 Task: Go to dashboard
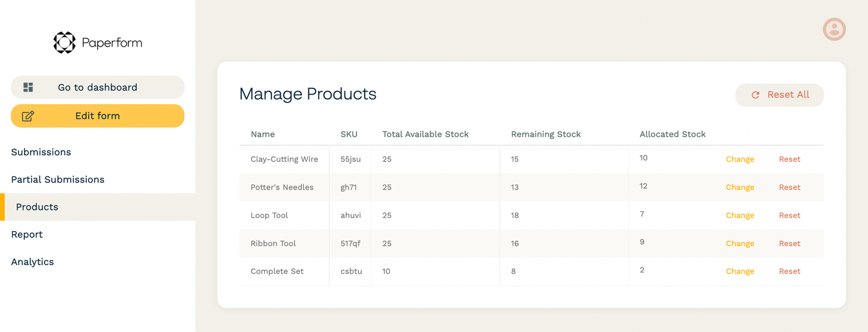97,87
